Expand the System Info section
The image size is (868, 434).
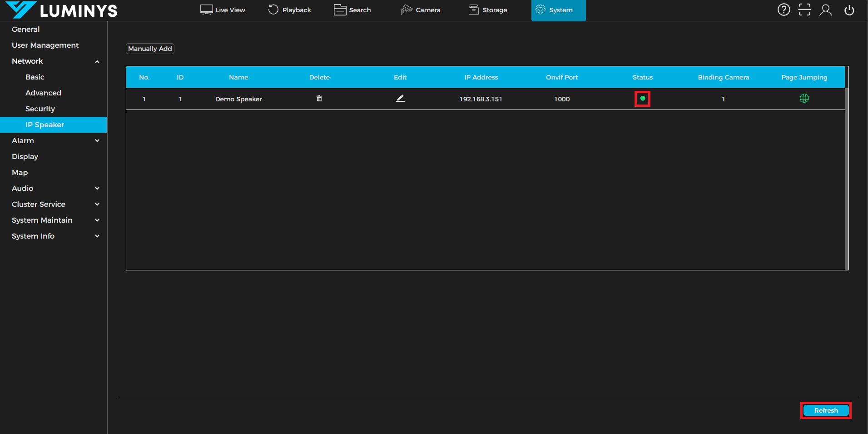(97, 236)
